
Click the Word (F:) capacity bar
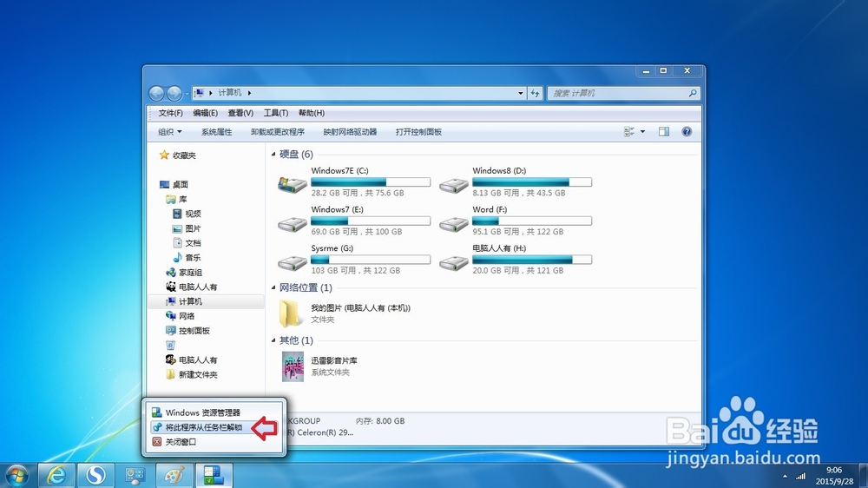pyautogui.click(x=532, y=221)
